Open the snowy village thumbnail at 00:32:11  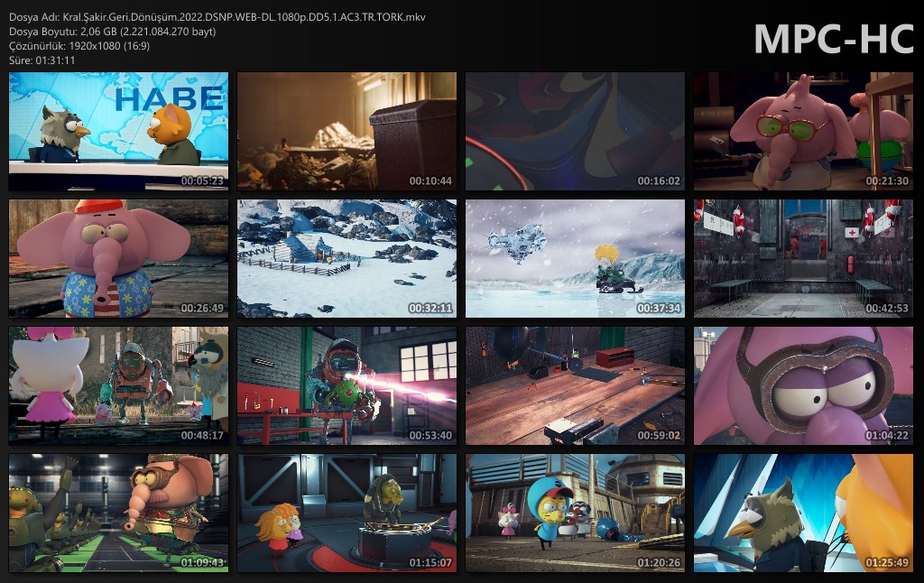(346, 259)
